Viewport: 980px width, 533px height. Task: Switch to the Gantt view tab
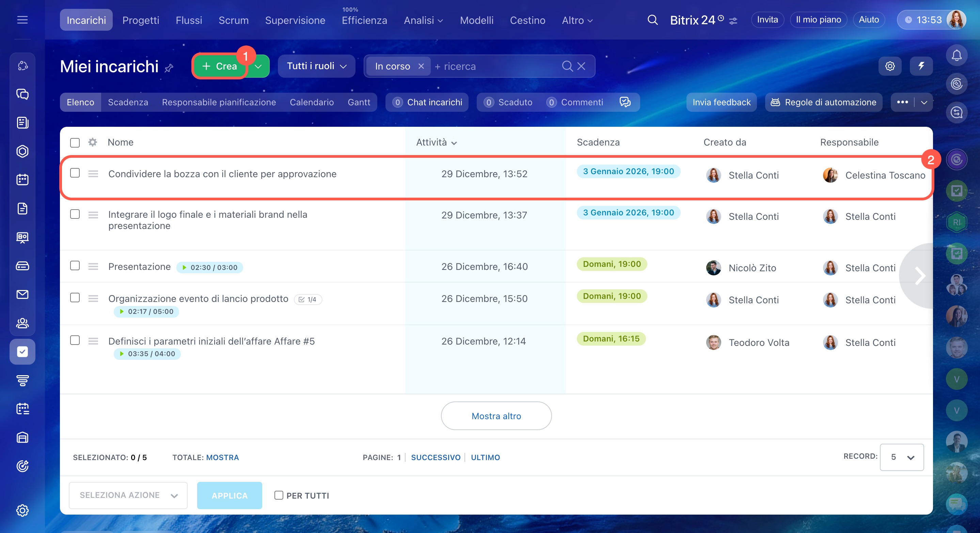(358, 103)
